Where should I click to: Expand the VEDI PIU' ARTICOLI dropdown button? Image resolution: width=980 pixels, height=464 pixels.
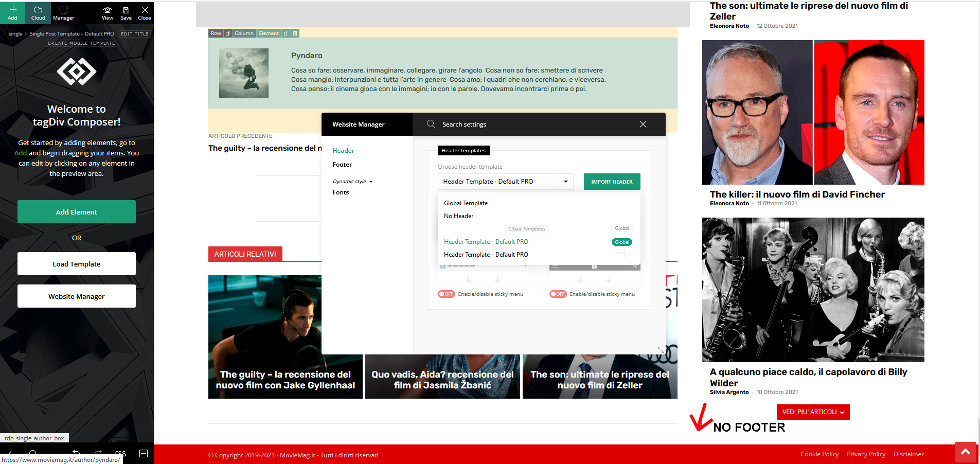click(x=813, y=412)
